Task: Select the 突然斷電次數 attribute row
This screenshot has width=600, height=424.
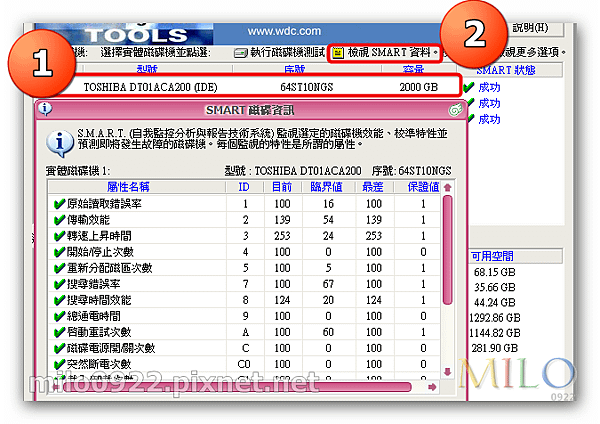Action: click(244, 364)
